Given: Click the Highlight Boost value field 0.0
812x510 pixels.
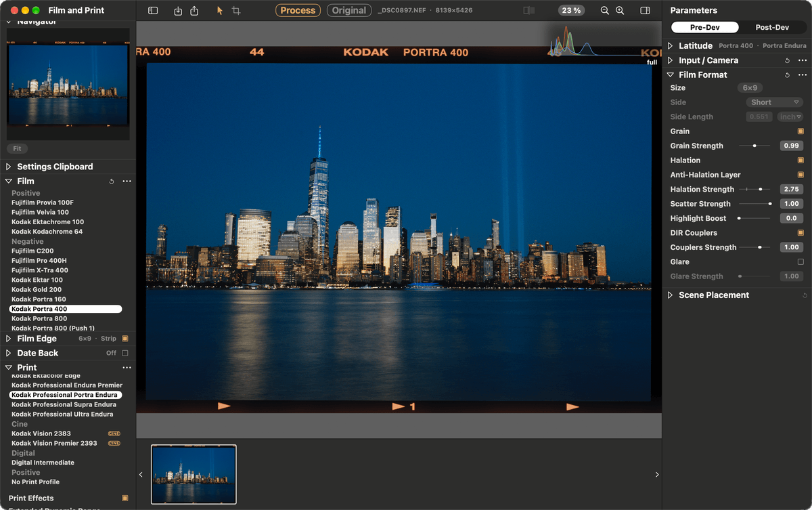Looking at the screenshot, I should pyautogui.click(x=791, y=219).
